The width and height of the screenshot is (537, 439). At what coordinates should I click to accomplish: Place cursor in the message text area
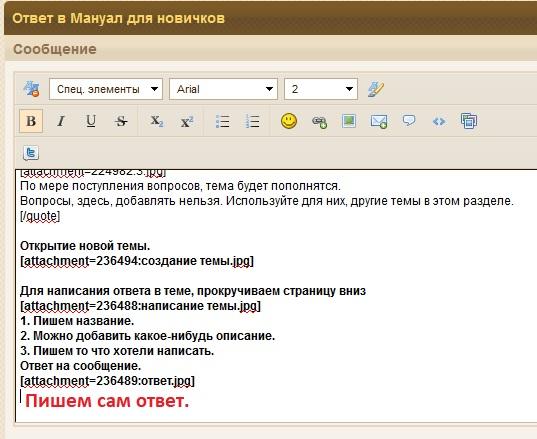[276, 296]
